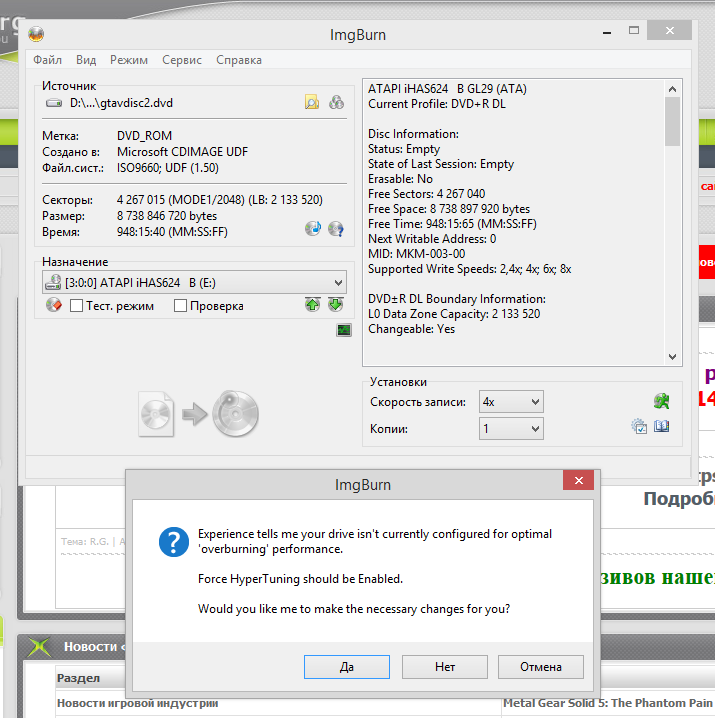Viewport: 715px width, 718px height.
Task: Click the help disc icon beside Время
Action: coord(336,228)
